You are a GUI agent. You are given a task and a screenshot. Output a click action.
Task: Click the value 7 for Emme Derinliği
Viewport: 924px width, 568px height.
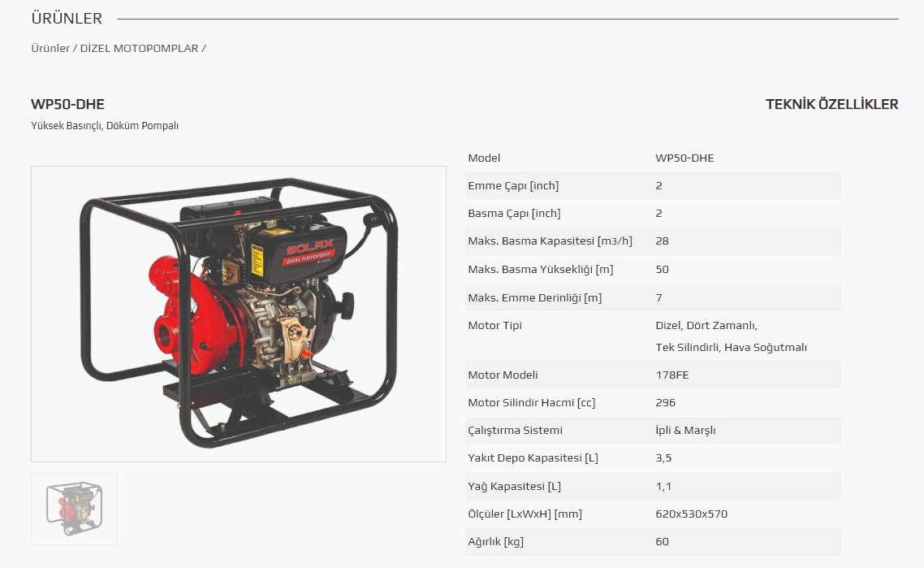tap(658, 298)
